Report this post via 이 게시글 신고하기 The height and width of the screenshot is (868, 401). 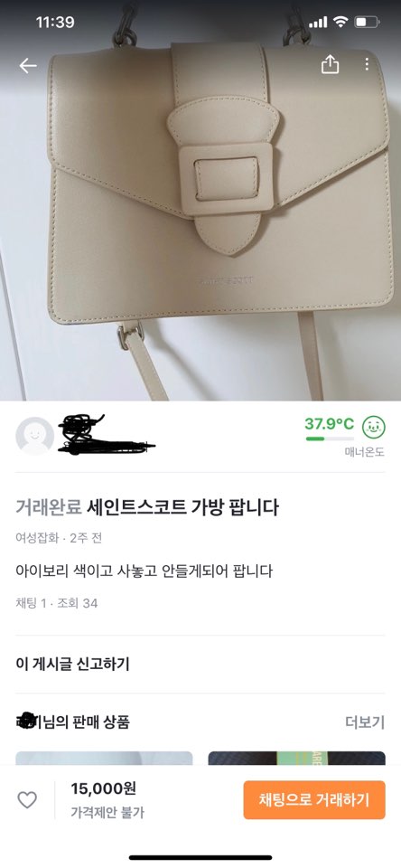72,664
